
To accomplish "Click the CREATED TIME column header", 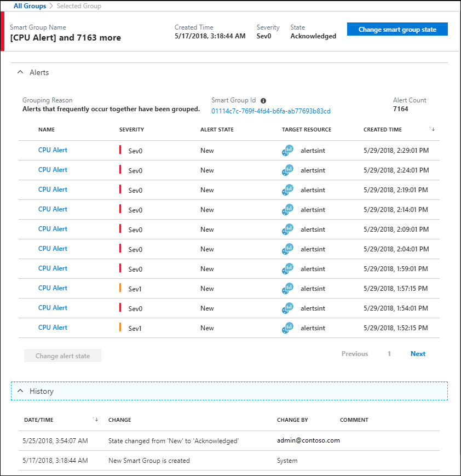I will click(382, 130).
